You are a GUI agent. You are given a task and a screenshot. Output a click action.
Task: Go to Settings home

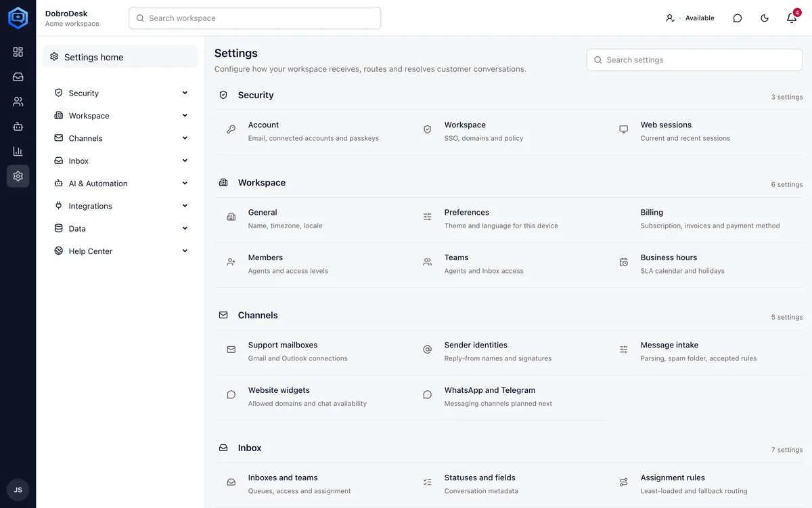[120, 57]
